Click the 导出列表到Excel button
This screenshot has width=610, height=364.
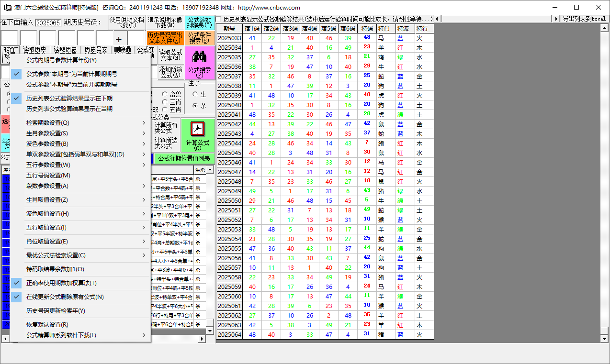[x=584, y=19]
